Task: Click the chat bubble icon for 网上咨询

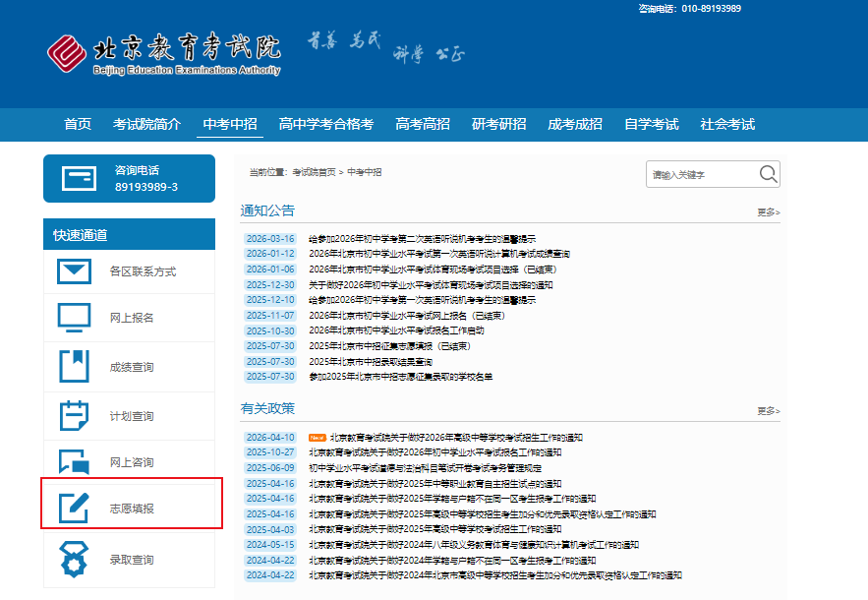Action: point(75,461)
